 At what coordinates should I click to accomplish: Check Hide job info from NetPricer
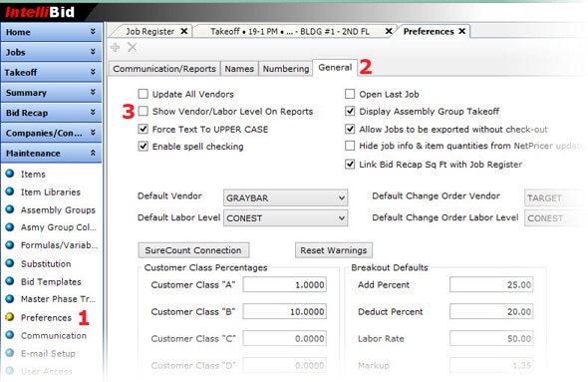click(x=350, y=146)
